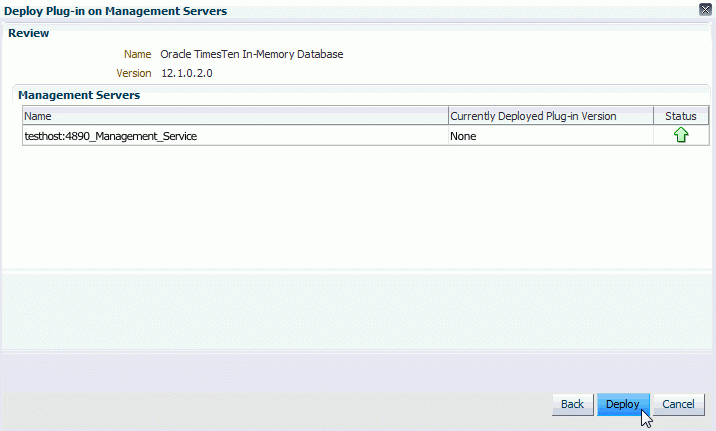Click the Review heading
Image resolution: width=716 pixels, height=431 pixels.
29,33
